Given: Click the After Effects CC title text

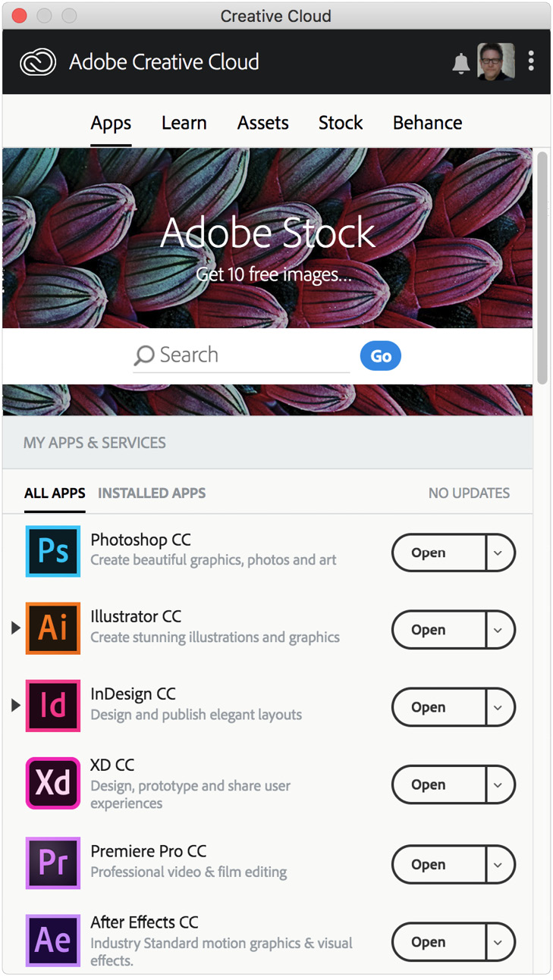Looking at the screenshot, I should tap(144, 923).
